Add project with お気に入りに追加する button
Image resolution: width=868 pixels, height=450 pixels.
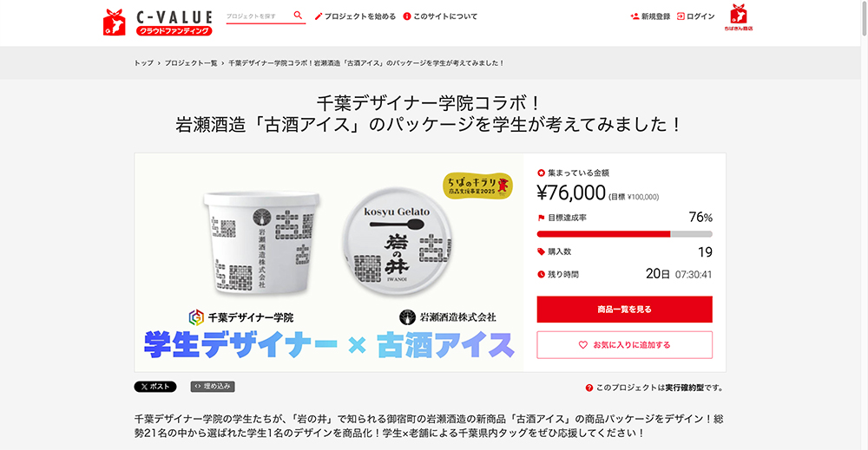pyautogui.click(x=624, y=345)
